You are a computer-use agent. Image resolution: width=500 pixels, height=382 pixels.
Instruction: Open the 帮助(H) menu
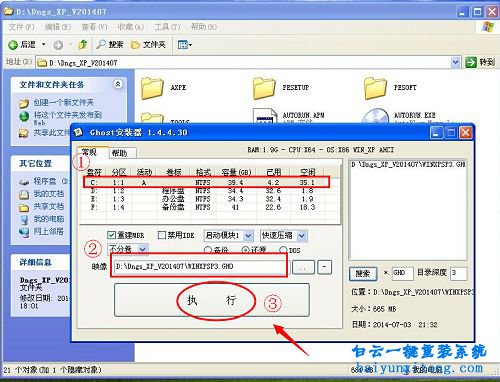(204, 27)
